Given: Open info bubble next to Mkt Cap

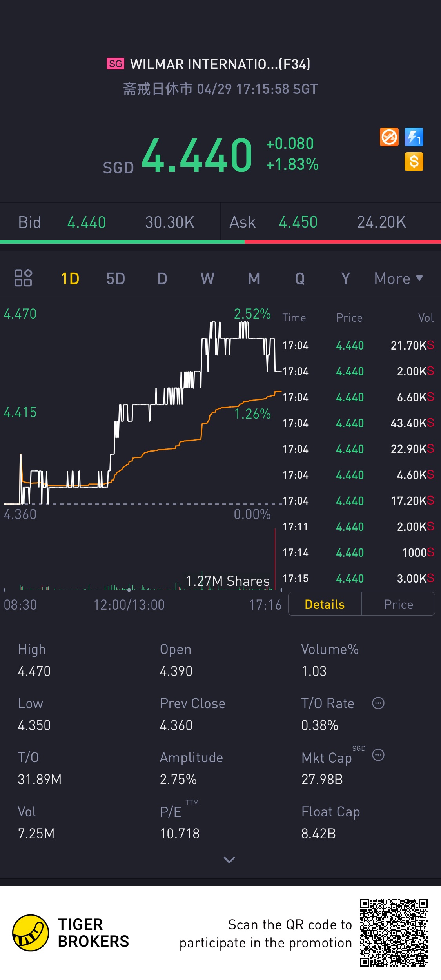Looking at the screenshot, I should [378, 755].
